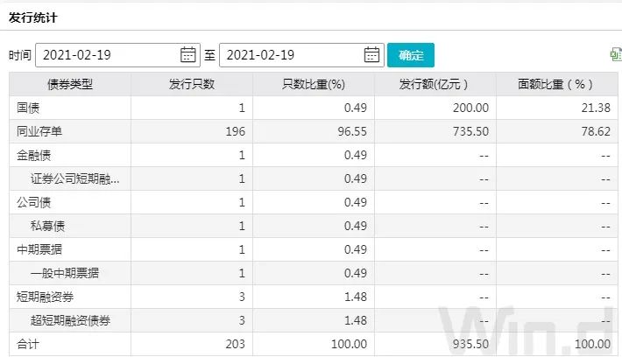Select the 超短期融资债券 sub-row
This screenshot has height=364, width=622.
70,320
